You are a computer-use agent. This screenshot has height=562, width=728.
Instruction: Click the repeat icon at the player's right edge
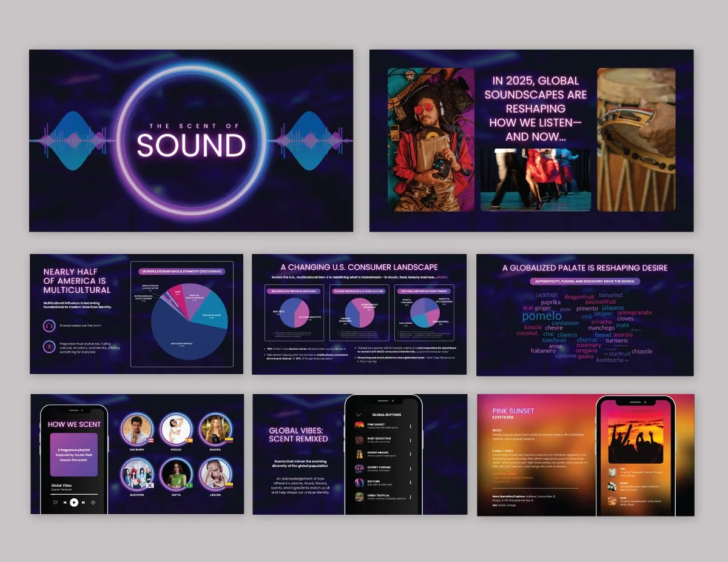pos(93,503)
